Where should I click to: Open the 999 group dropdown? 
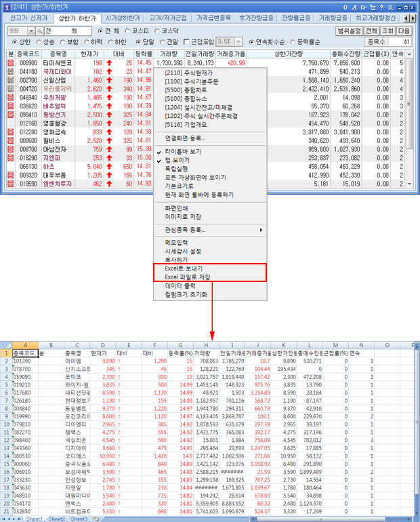point(30,31)
